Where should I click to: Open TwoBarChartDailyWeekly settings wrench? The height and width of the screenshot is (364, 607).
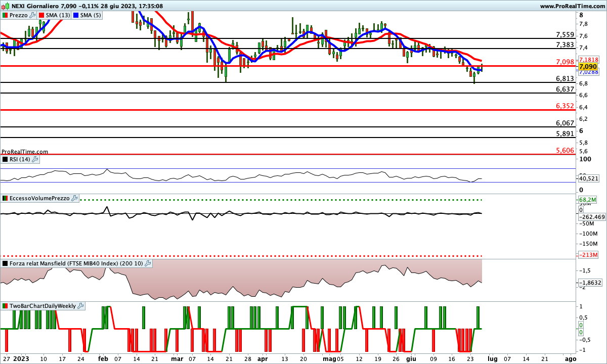click(80, 306)
